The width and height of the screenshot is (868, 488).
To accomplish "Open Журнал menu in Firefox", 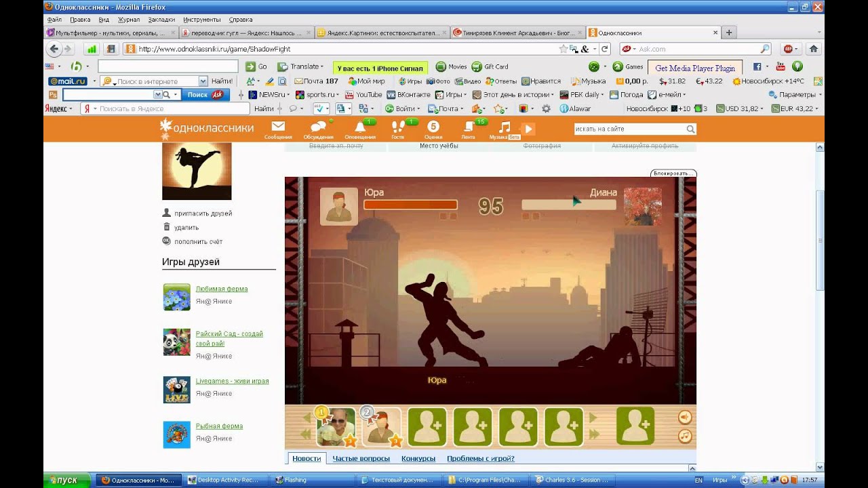I will point(129,20).
